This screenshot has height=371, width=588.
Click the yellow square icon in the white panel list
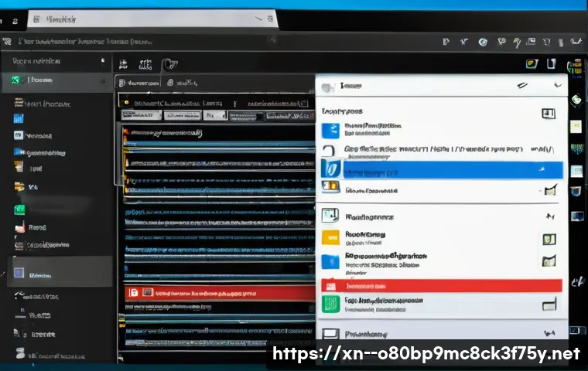(x=330, y=237)
